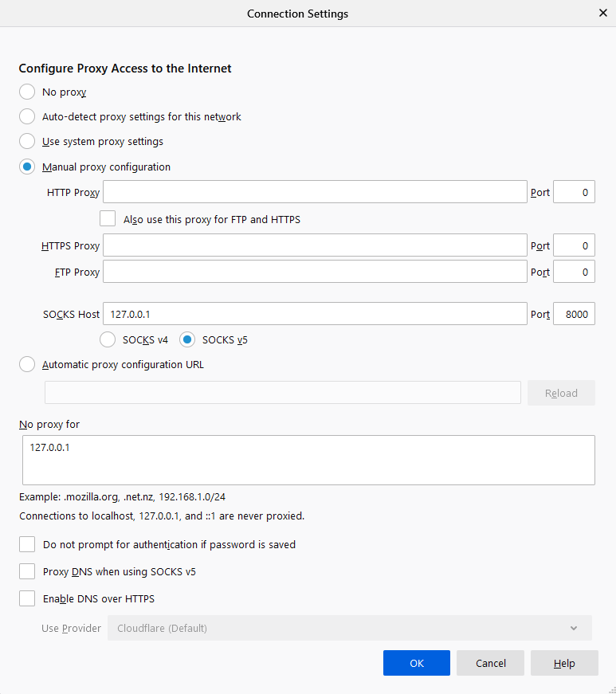Click the HTTPS Proxy address field

[315, 245]
